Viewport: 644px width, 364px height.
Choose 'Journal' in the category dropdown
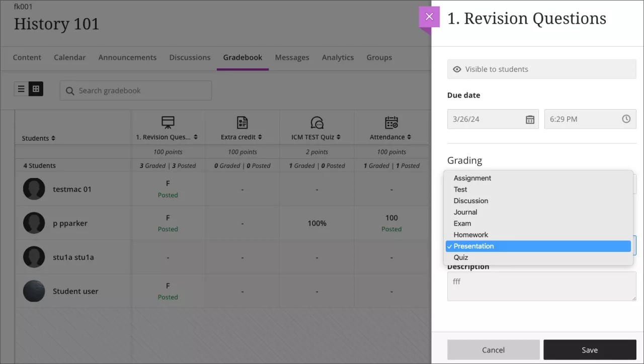[x=465, y=212]
